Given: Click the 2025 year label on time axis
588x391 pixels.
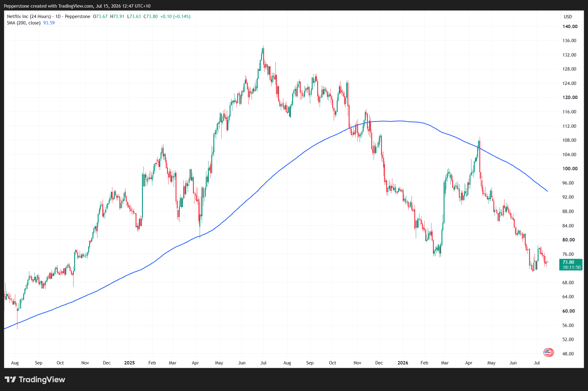Looking at the screenshot, I should coord(129,363).
